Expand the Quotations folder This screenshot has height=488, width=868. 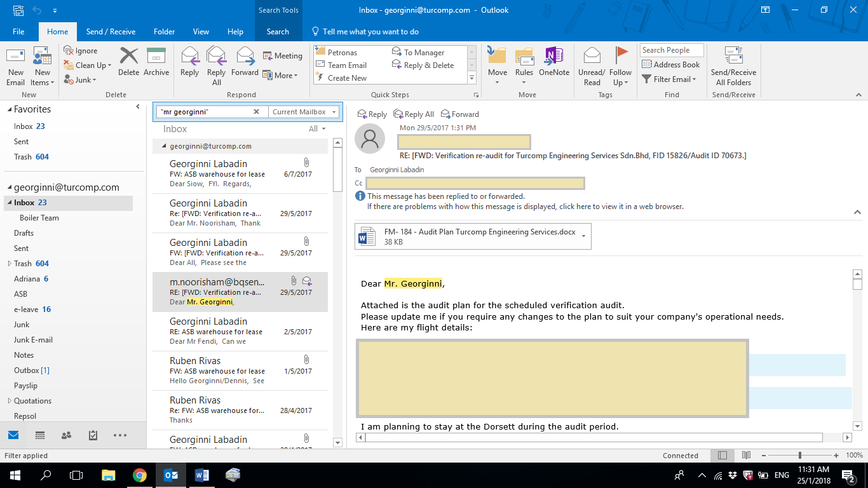pos(9,401)
